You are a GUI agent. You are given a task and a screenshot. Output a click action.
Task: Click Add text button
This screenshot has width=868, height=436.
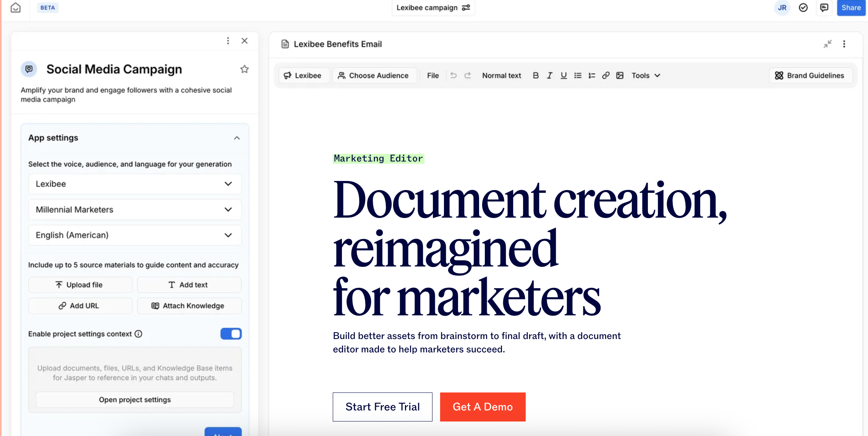point(189,285)
